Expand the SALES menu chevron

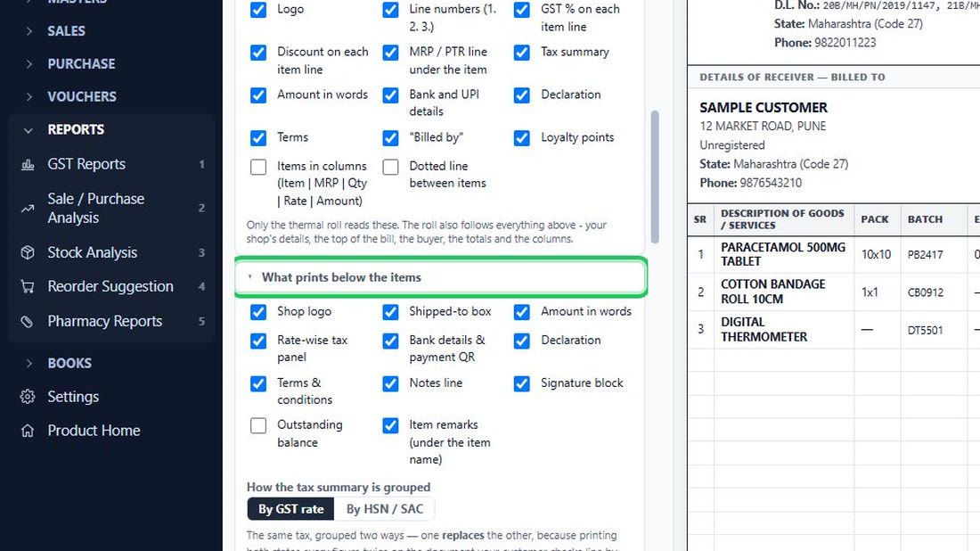coord(29,30)
